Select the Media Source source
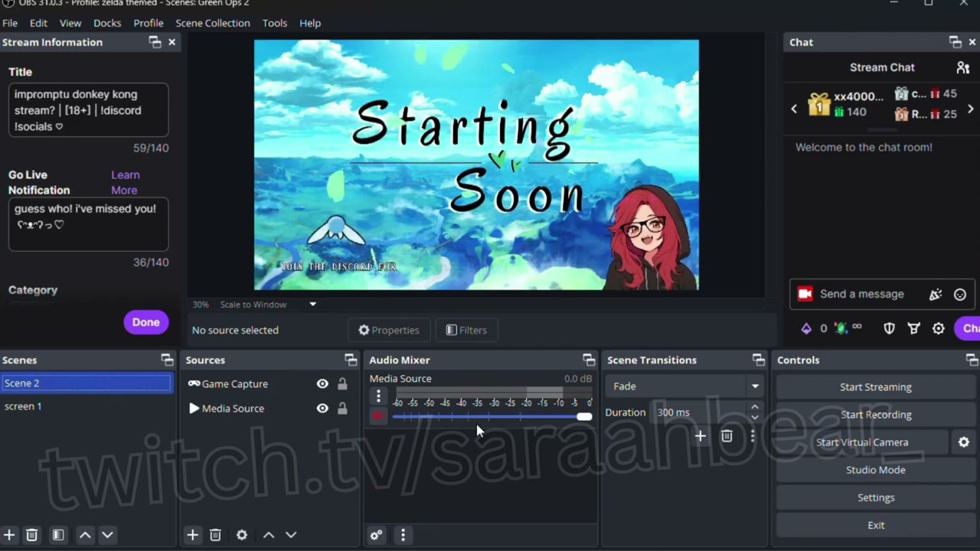 pyautogui.click(x=233, y=409)
